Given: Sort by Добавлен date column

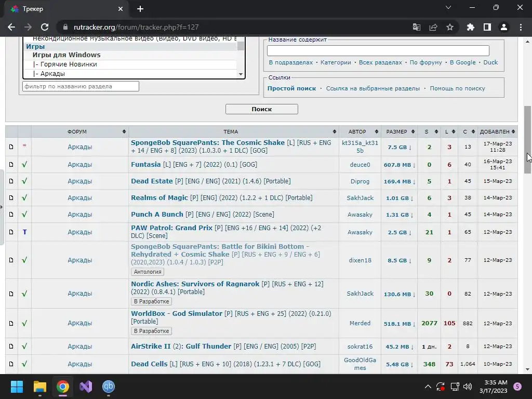Looking at the screenshot, I should [x=497, y=131].
